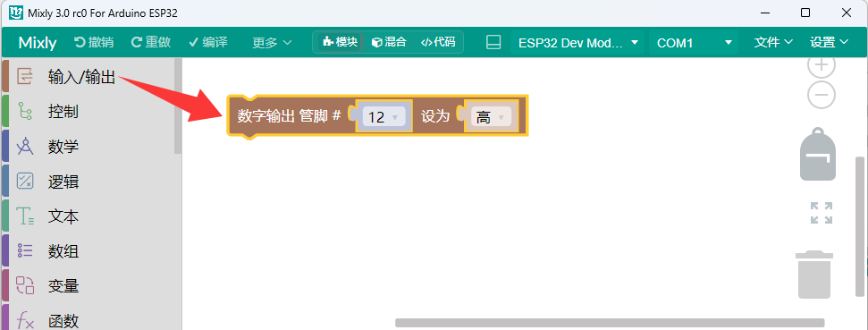The height and width of the screenshot is (330, 868).
Task: Click the 逻辑 category icon
Action: pos(25,181)
